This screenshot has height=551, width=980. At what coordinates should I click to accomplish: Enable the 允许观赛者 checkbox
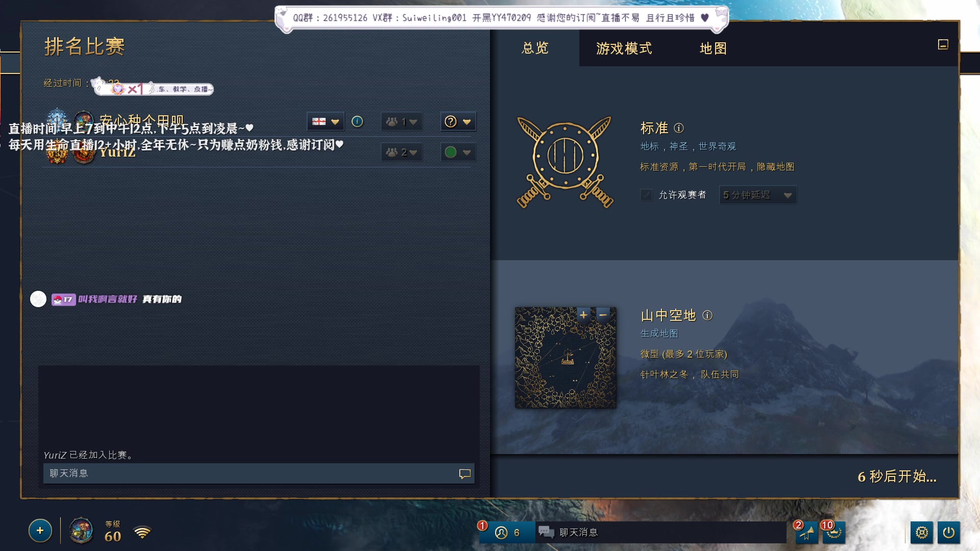point(646,195)
